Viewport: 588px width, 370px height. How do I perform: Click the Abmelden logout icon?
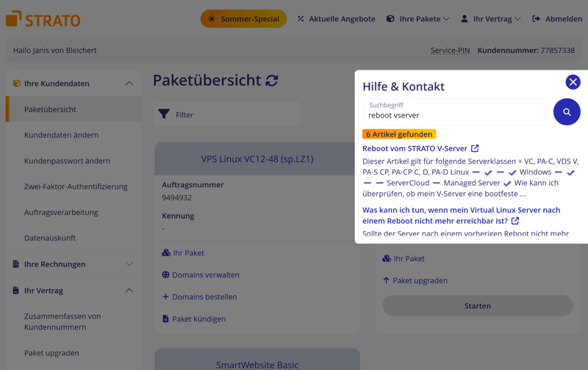536,19
